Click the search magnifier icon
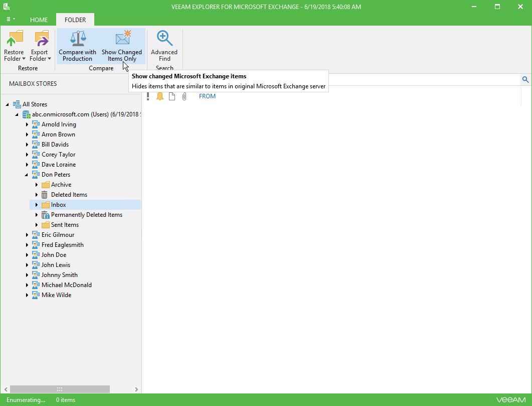This screenshot has width=532, height=406. click(525, 79)
